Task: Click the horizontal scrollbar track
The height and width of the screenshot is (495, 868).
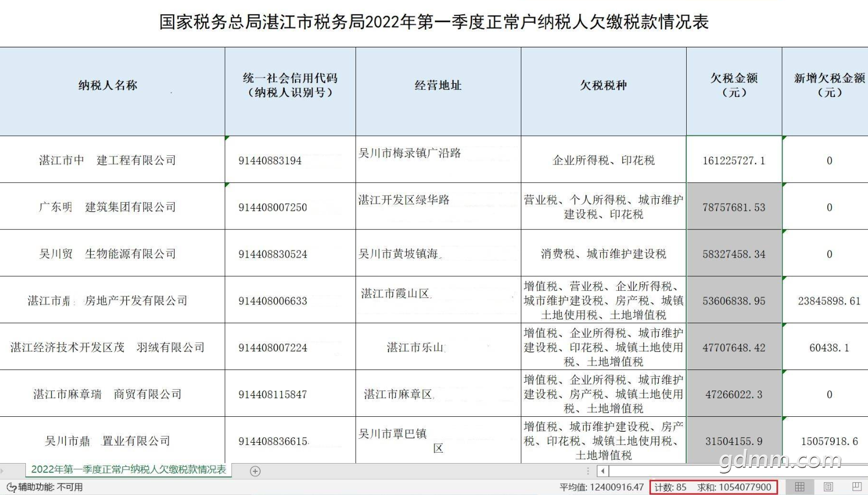Action: [738, 471]
